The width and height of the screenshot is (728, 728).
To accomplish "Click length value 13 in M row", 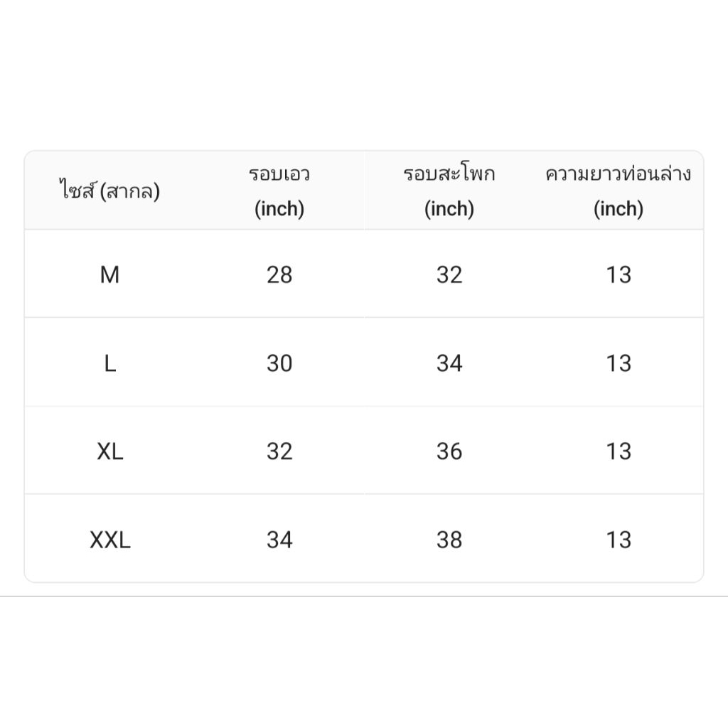I will [x=619, y=274].
